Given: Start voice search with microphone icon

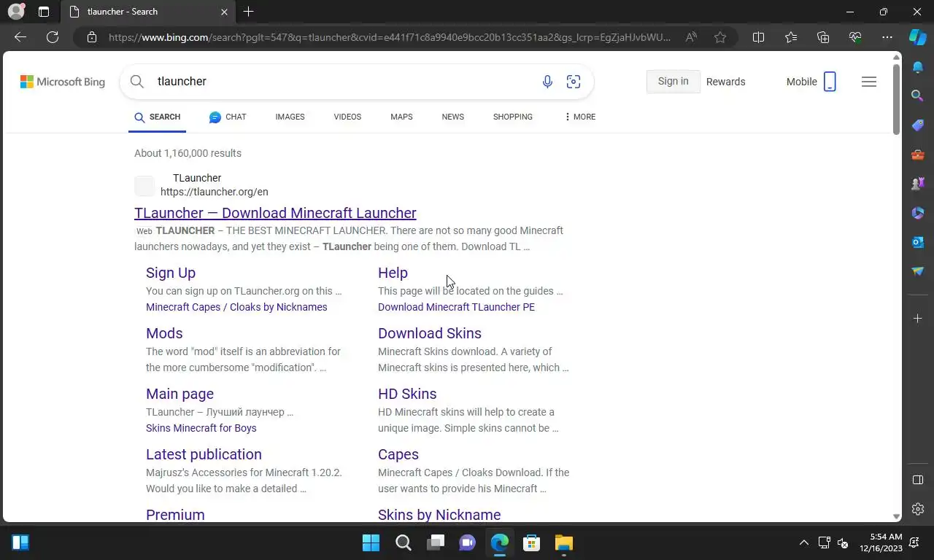Looking at the screenshot, I should click(547, 82).
